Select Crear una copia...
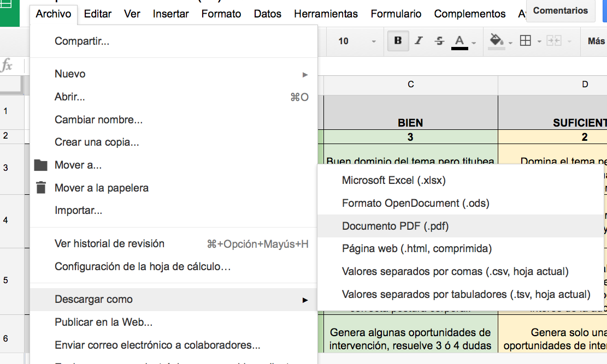Image resolution: width=607 pixels, height=364 pixels. coord(174,142)
